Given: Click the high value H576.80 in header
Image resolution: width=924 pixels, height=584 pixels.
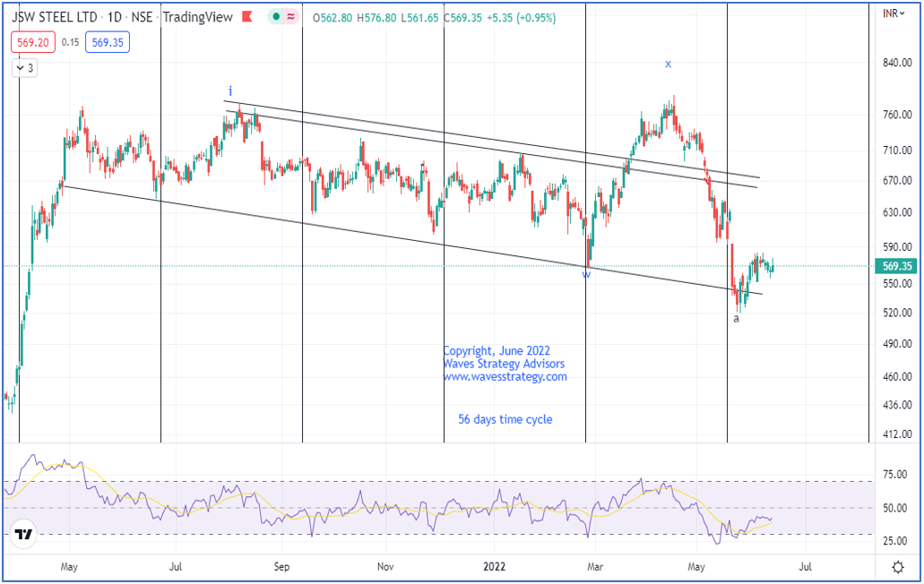Looking at the screenshot, I should tap(376, 18).
